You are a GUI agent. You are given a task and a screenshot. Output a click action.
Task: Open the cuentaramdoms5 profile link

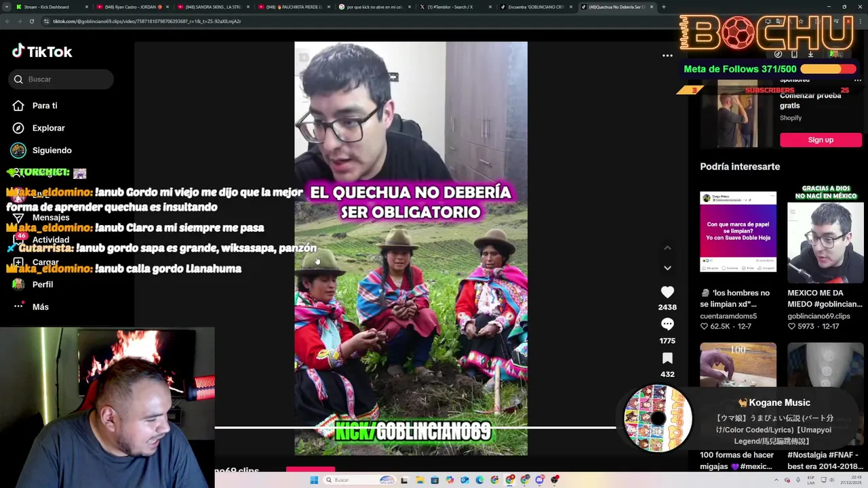click(728, 316)
